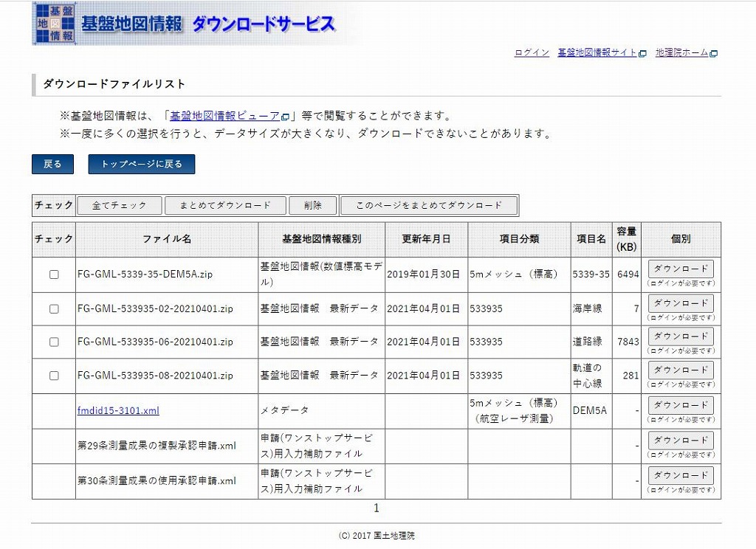Click the 基盤地図情報 site logo icon

[x=55, y=23]
